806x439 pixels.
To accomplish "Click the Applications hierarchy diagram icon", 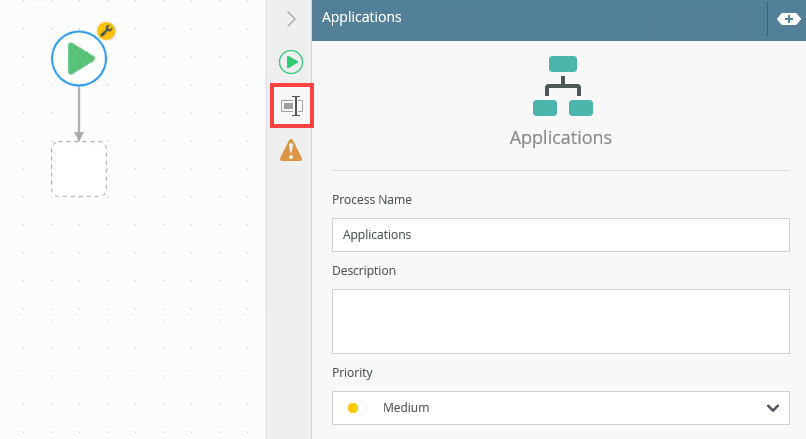I will tap(562, 86).
